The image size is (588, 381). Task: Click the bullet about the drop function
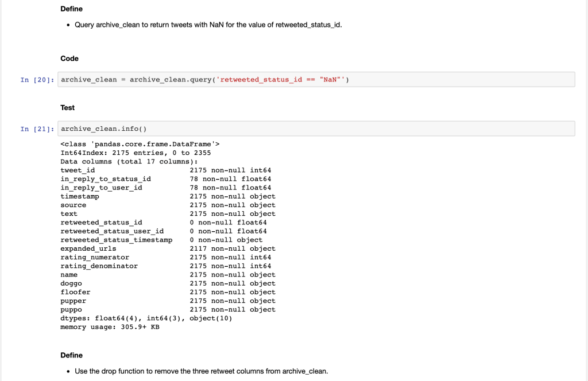(201, 371)
